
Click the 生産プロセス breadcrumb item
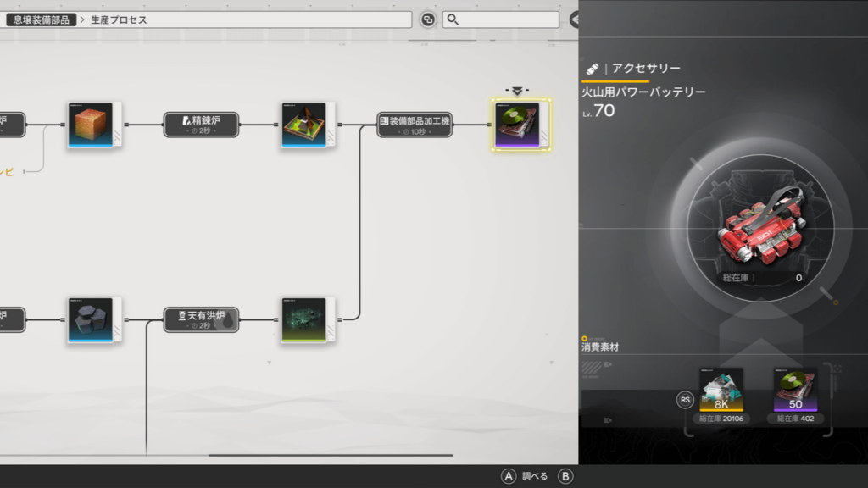[x=119, y=19]
